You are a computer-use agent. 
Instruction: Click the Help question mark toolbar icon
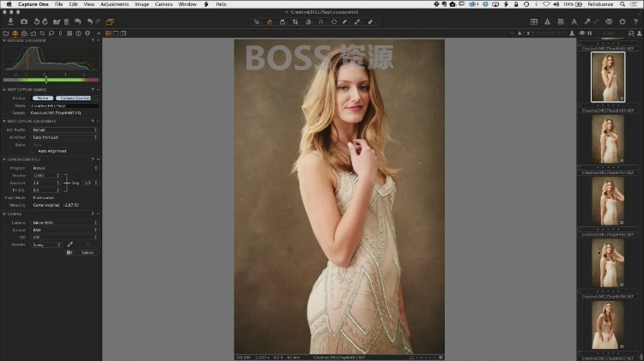(x=635, y=21)
